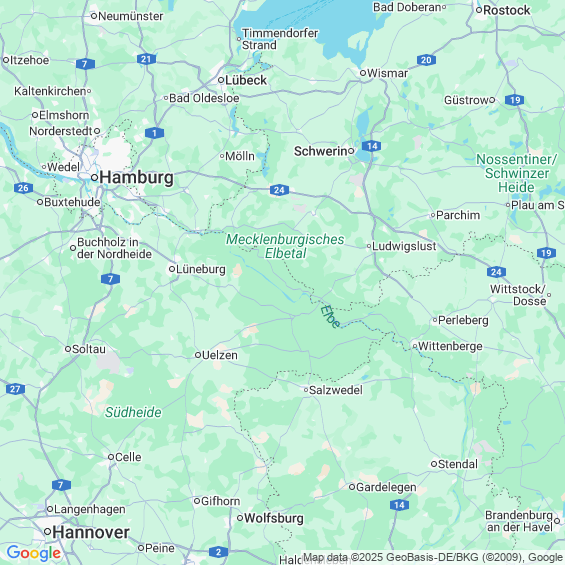
Task: Select the A26 shield near Buxtehude
Action: pyautogui.click(x=23, y=188)
